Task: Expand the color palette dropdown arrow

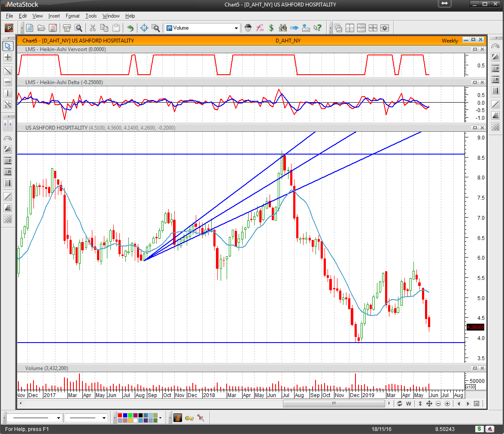Action: pos(161,418)
